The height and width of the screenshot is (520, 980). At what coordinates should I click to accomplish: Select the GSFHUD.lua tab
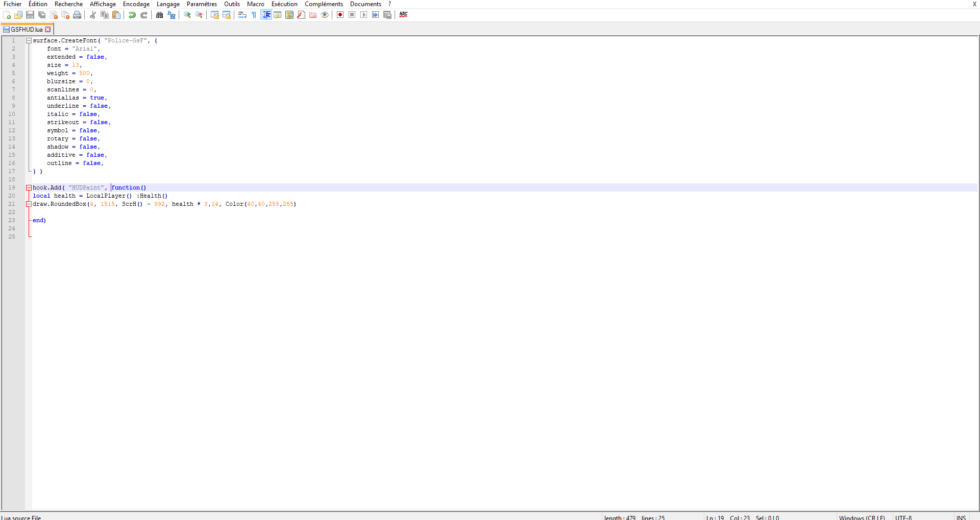click(x=27, y=30)
